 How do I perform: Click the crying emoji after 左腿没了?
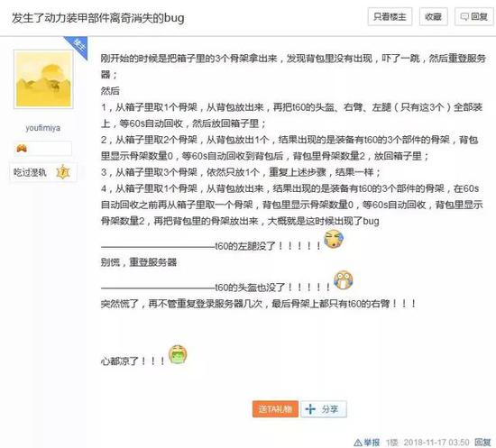334,240
